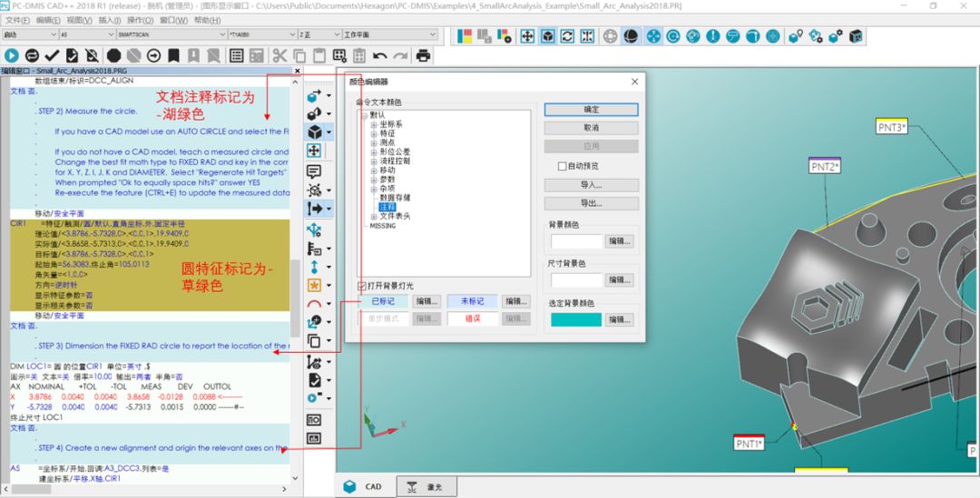Click the redo arrow icon
This screenshot has height=498, width=980.
click(x=400, y=55)
